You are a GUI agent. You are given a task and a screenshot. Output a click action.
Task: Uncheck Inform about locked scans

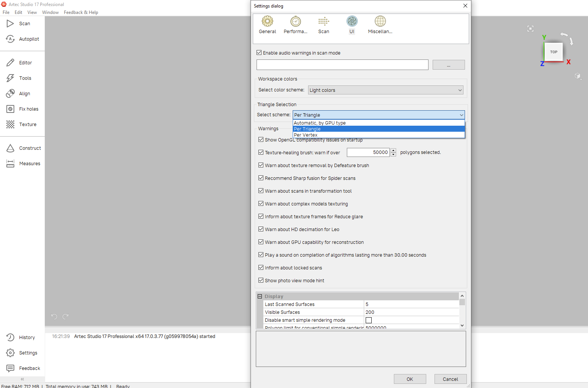261,268
